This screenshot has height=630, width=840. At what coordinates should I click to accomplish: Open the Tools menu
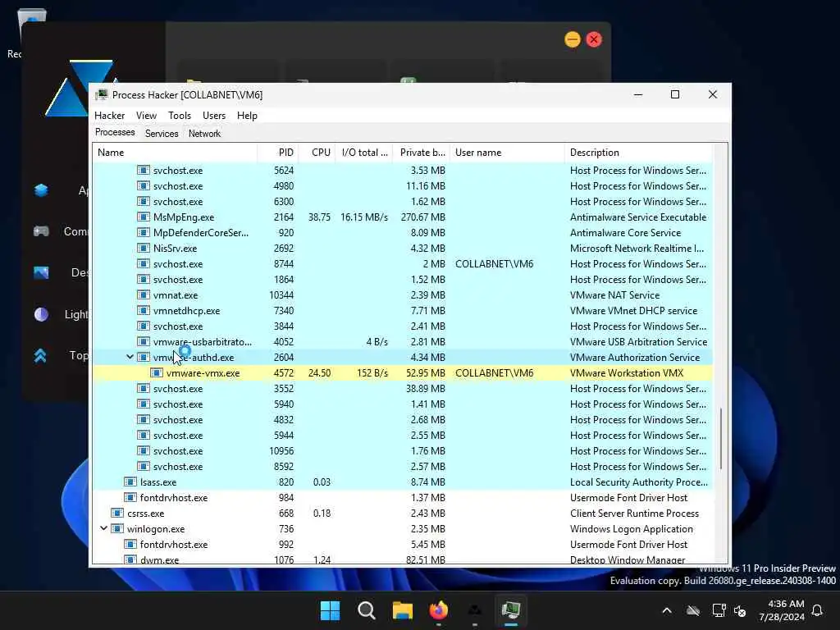click(180, 115)
